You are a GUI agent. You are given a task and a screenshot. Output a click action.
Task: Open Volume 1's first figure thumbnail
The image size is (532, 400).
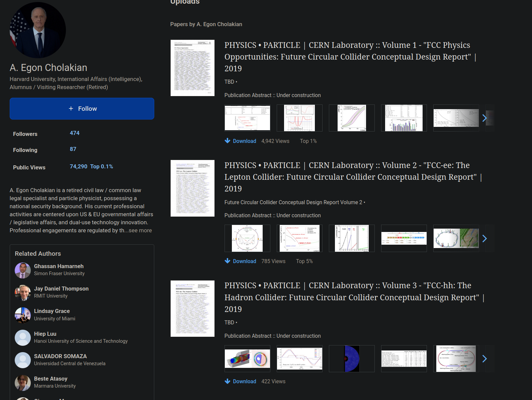(x=247, y=118)
